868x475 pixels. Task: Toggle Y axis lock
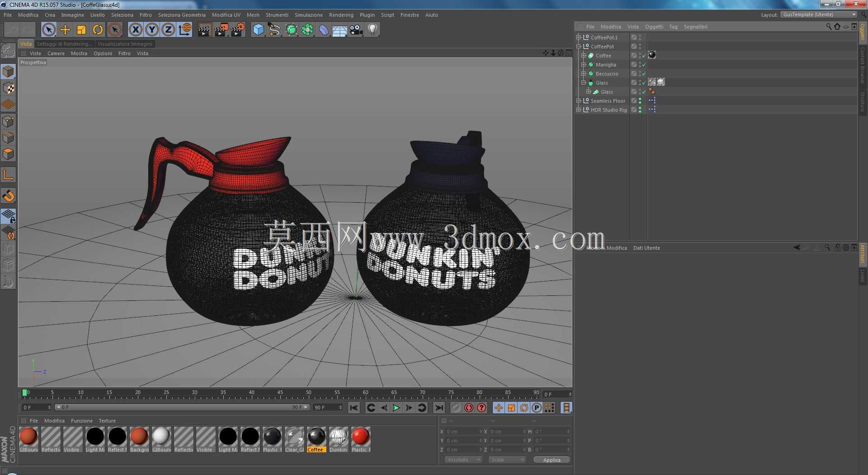coord(152,30)
